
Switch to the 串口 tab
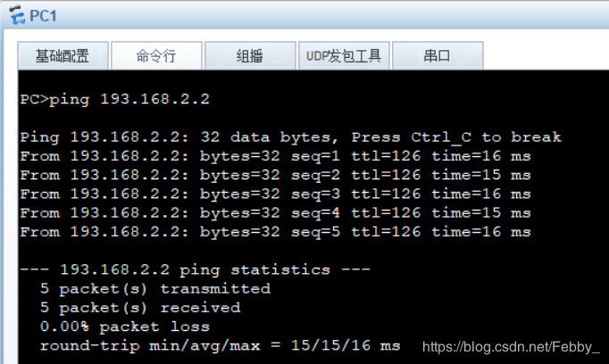click(x=437, y=56)
